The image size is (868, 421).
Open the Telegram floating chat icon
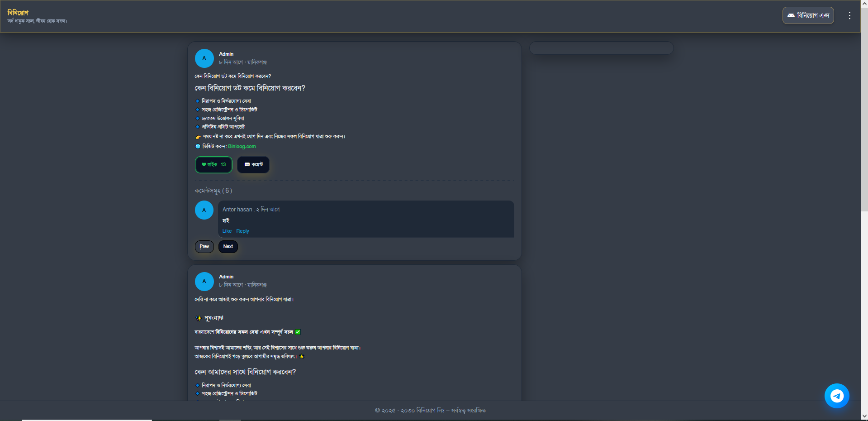836,396
